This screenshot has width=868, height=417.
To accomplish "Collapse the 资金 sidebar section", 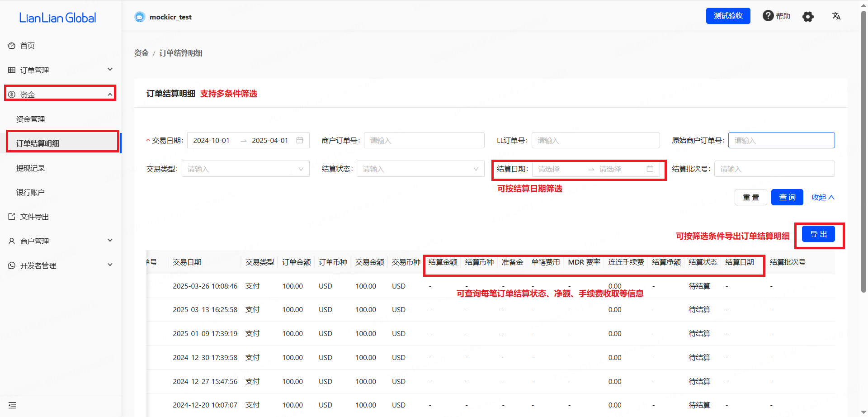I will coord(61,94).
